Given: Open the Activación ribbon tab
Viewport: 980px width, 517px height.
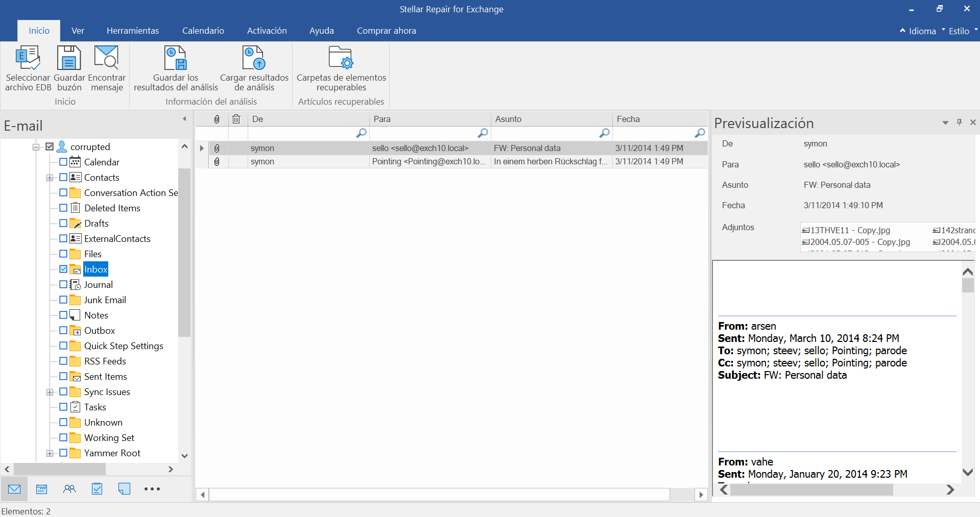Looking at the screenshot, I should point(267,31).
